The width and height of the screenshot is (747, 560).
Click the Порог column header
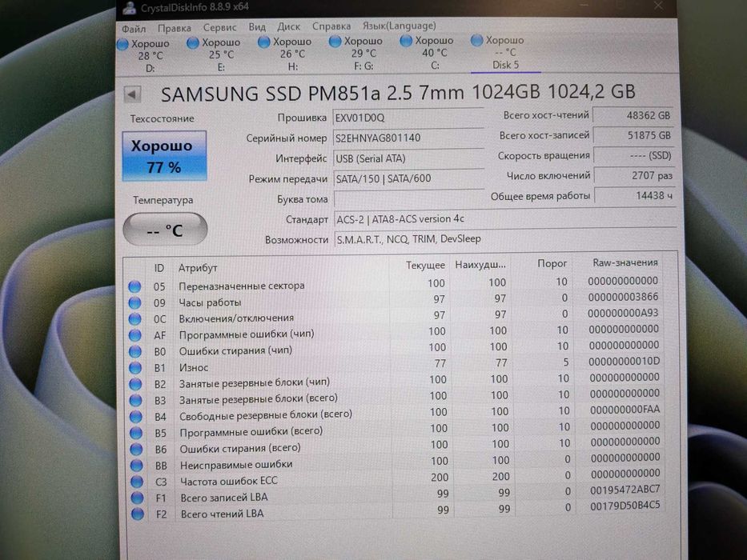552,263
